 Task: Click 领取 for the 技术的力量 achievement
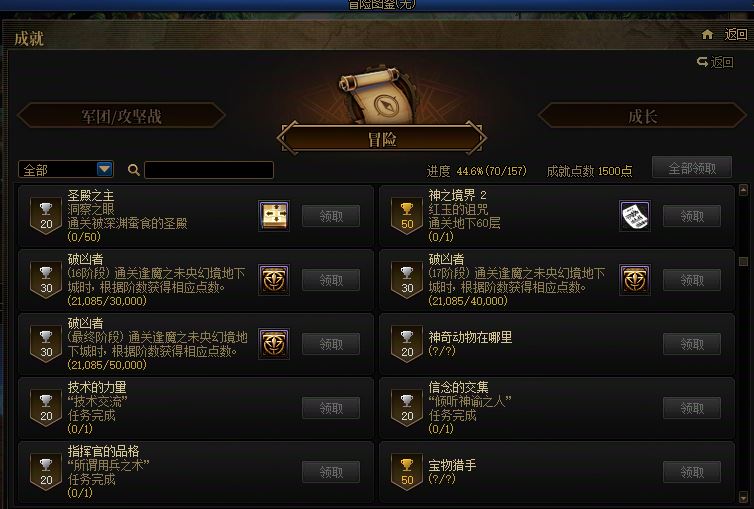click(x=331, y=408)
